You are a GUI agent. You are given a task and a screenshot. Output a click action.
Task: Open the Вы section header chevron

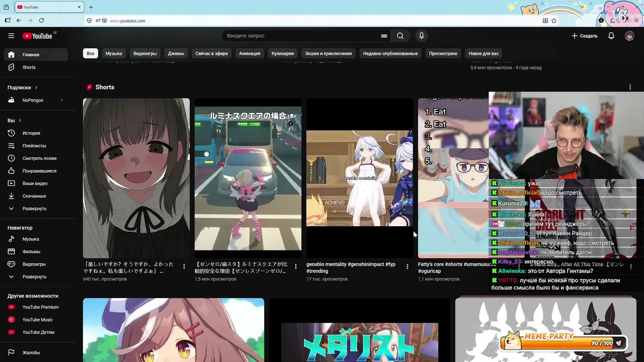(20, 121)
